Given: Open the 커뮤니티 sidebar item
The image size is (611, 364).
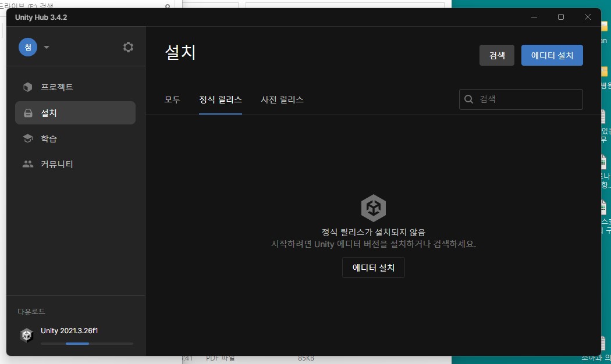Looking at the screenshot, I should click(75, 164).
